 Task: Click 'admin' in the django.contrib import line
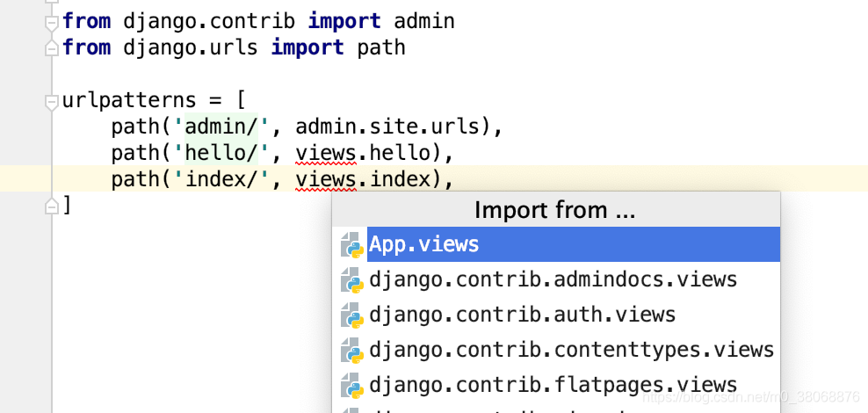click(x=424, y=21)
